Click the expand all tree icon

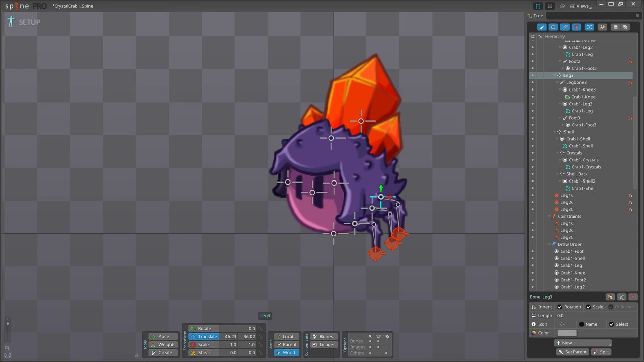point(615,27)
